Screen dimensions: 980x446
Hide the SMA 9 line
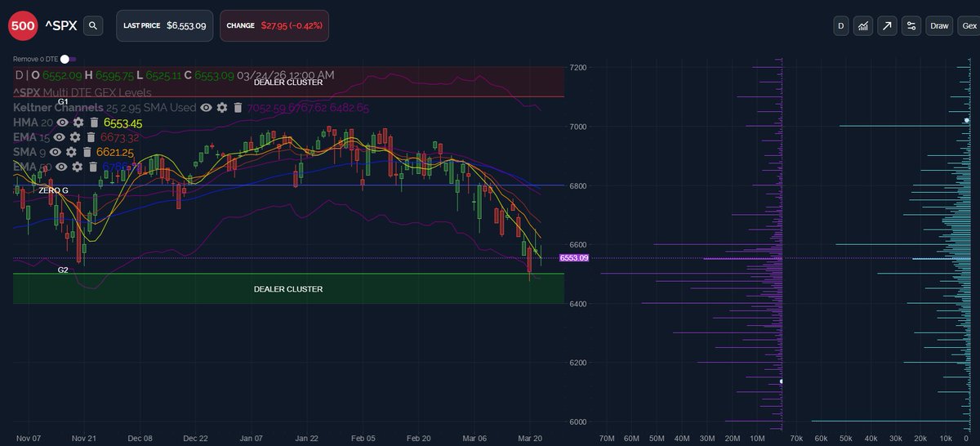56,152
